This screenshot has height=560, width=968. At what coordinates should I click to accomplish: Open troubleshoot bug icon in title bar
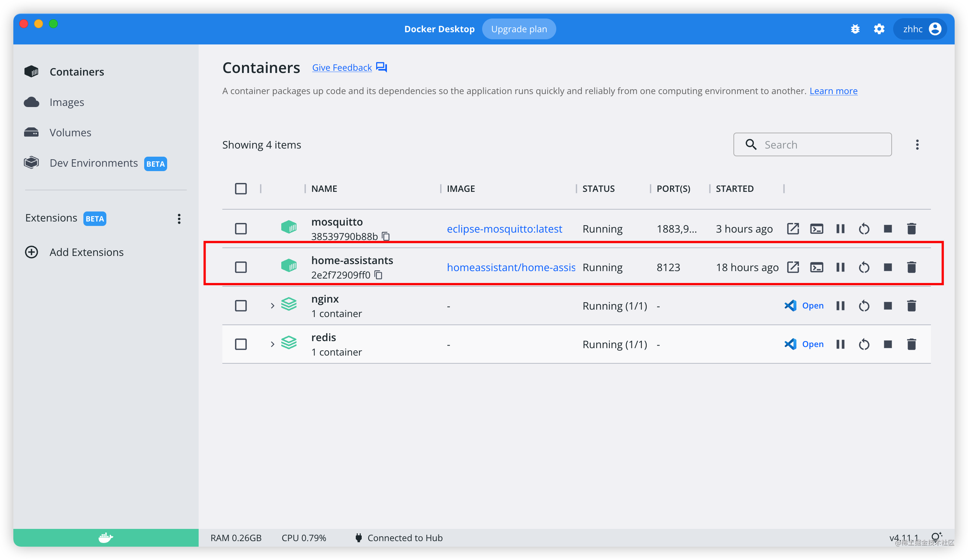855,29
